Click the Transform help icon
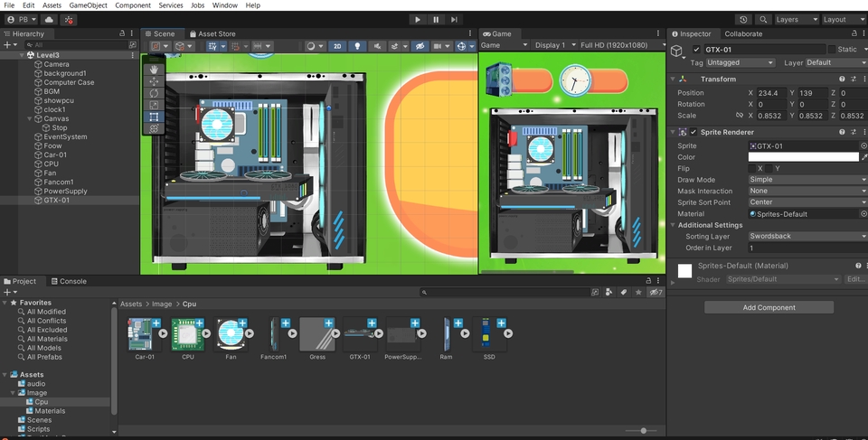The height and width of the screenshot is (440, 868). (842, 80)
